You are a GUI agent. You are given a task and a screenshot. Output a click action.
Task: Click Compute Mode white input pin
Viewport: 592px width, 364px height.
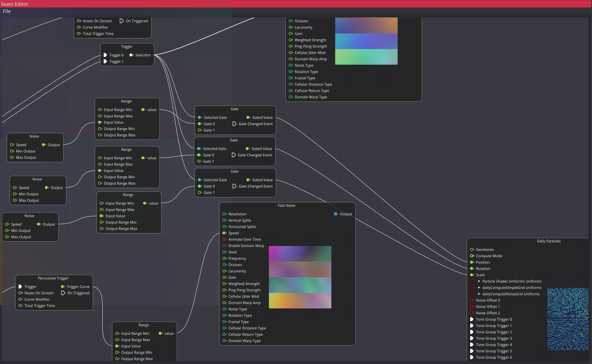tap(472, 256)
